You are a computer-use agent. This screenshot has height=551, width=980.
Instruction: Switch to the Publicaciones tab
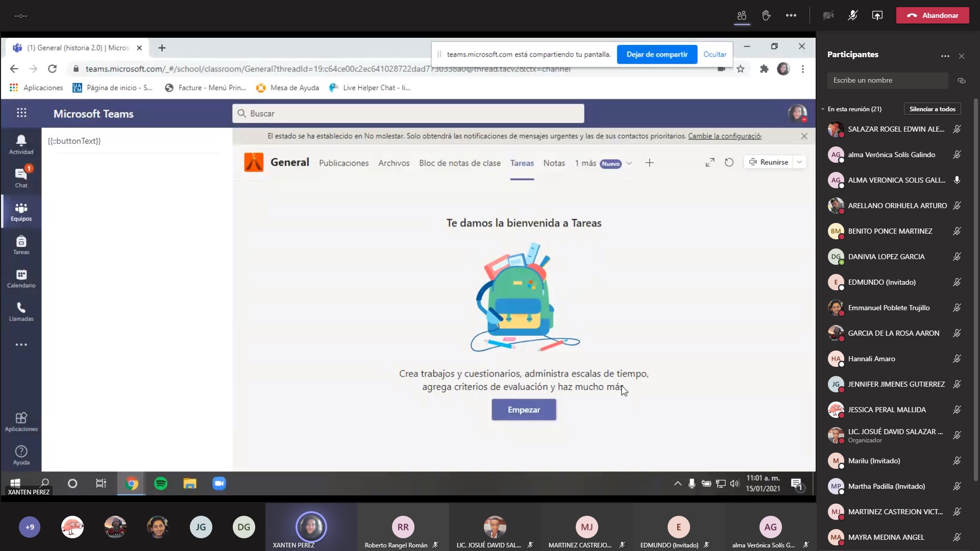click(x=344, y=163)
